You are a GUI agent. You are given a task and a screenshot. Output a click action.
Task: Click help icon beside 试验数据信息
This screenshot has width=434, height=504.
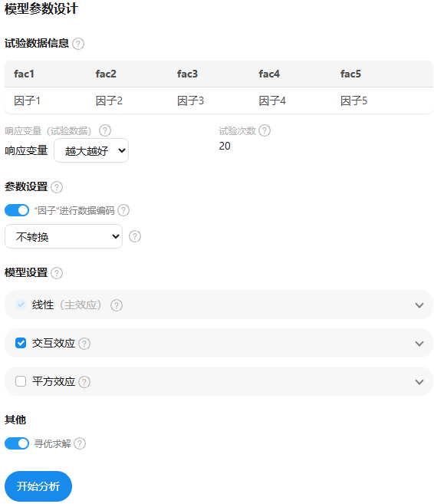point(78,44)
